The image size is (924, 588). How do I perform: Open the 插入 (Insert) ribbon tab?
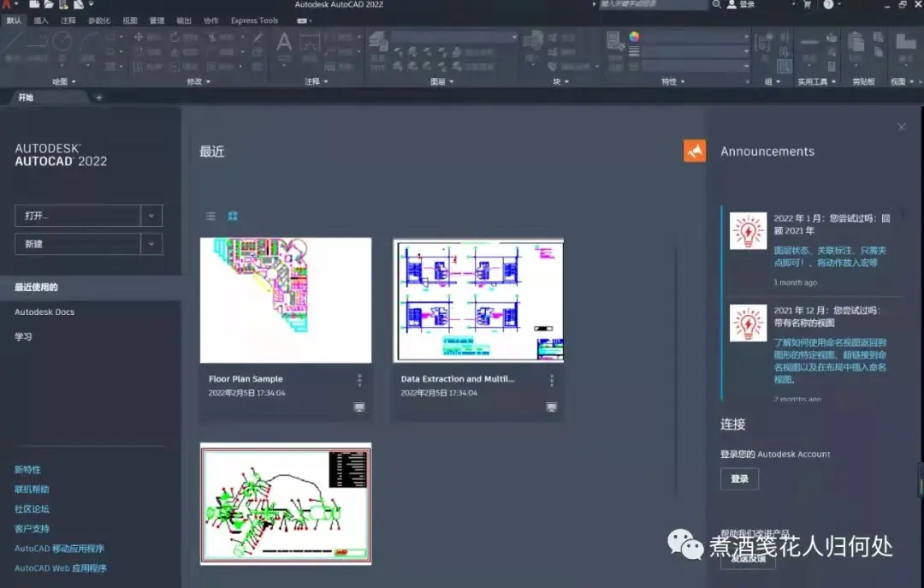pos(41,21)
